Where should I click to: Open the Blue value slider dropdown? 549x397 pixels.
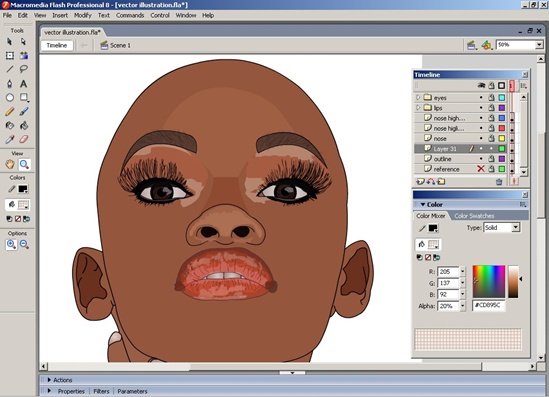[463, 294]
